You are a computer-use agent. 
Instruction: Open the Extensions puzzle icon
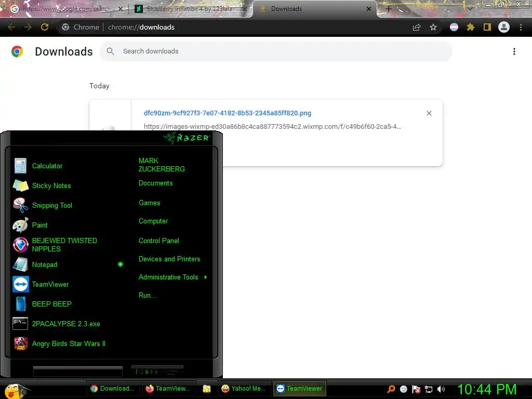click(x=470, y=27)
